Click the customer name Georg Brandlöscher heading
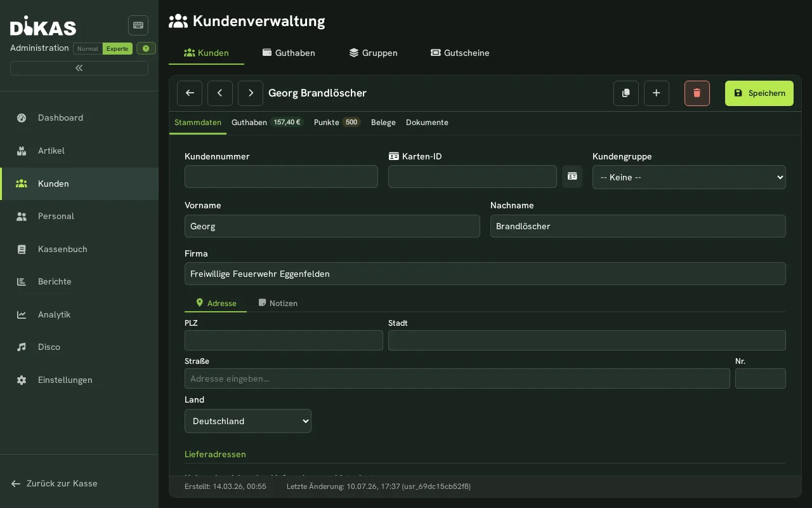 click(317, 93)
